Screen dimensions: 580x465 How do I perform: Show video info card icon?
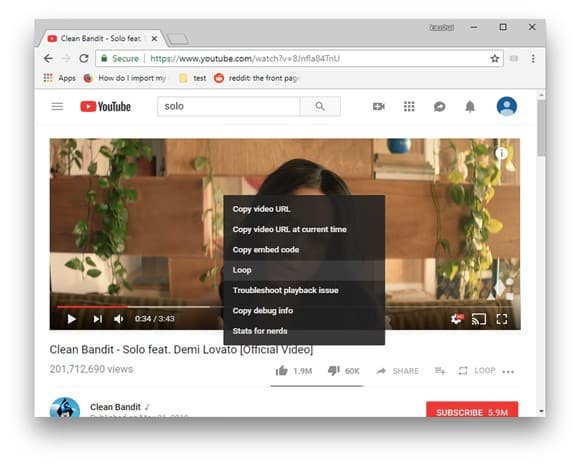(501, 153)
